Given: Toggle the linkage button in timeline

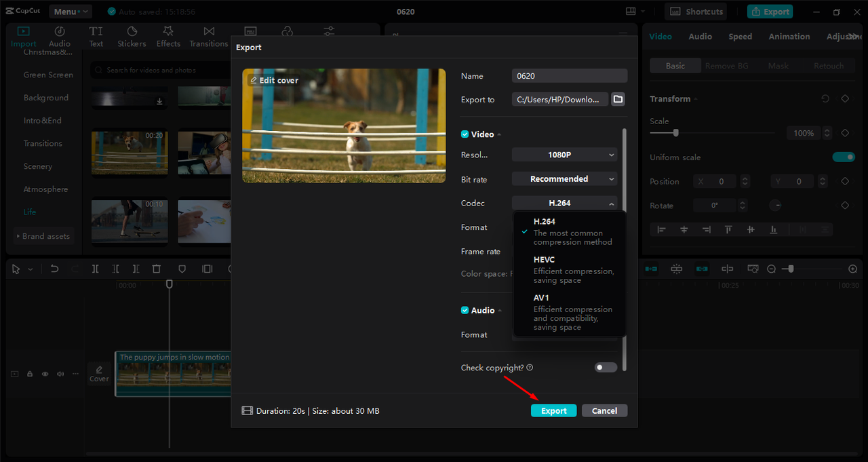Looking at the screenshot, I should [701, 269].
